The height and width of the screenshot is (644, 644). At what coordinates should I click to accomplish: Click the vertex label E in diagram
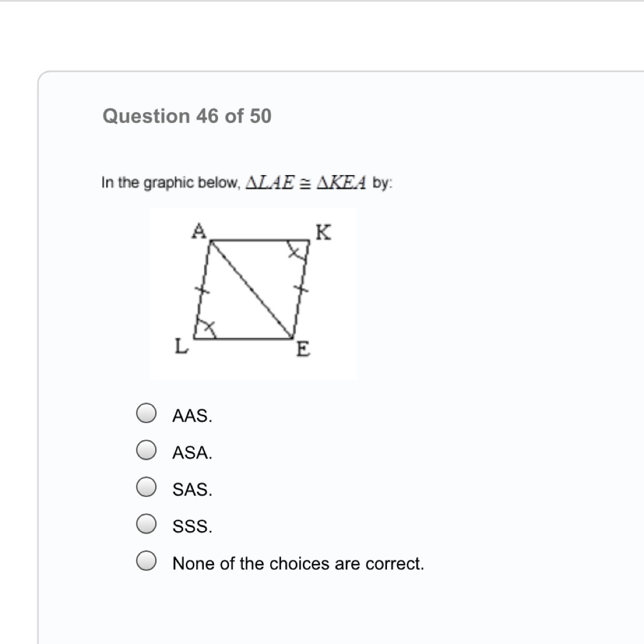click(x=303, y=349)
